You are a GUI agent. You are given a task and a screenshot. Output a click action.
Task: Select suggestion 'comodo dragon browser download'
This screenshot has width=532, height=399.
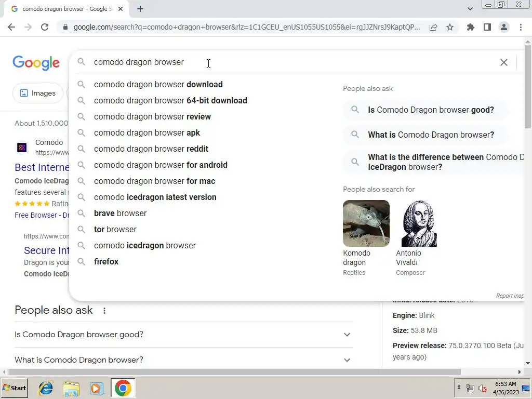[x=158, y=85]
